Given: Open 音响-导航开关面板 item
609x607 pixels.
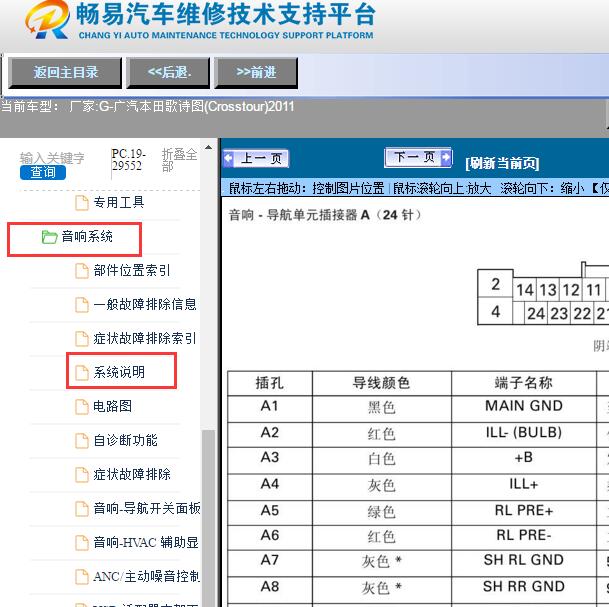Looking at the screenshot, I should coord(147,508).
